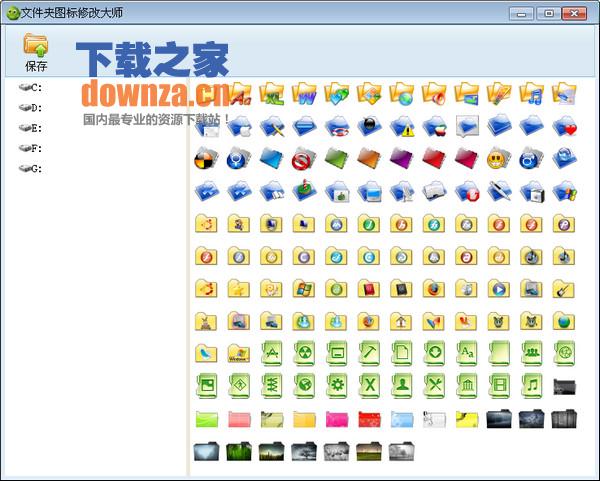600x481 pixels.
Task: Select the green folder with museum building
Action: (466, 386)
